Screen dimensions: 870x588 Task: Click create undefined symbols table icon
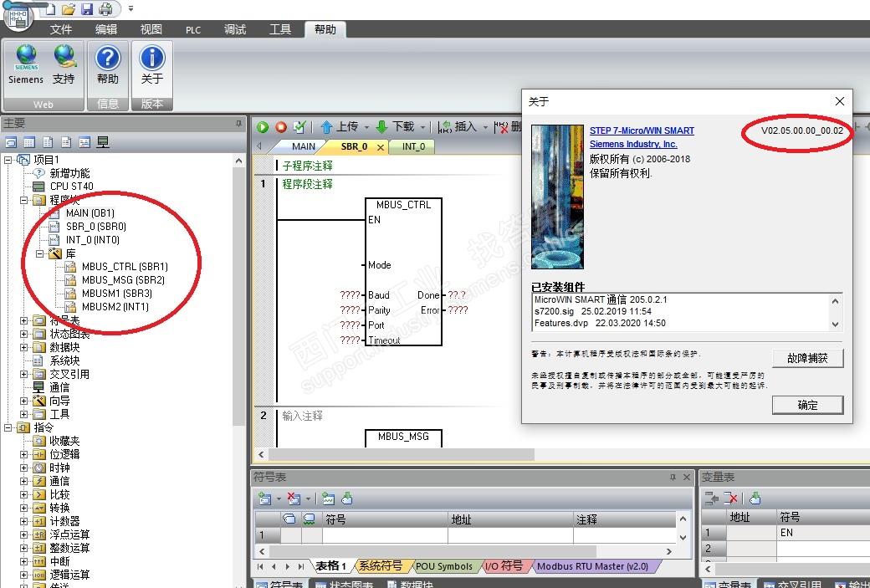pyautogui.click(x=329, y=499)
